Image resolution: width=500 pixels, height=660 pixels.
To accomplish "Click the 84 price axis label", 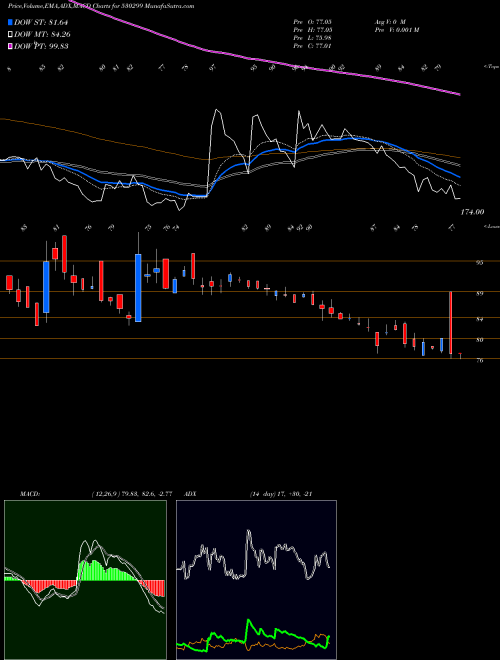I will point(479,319).
